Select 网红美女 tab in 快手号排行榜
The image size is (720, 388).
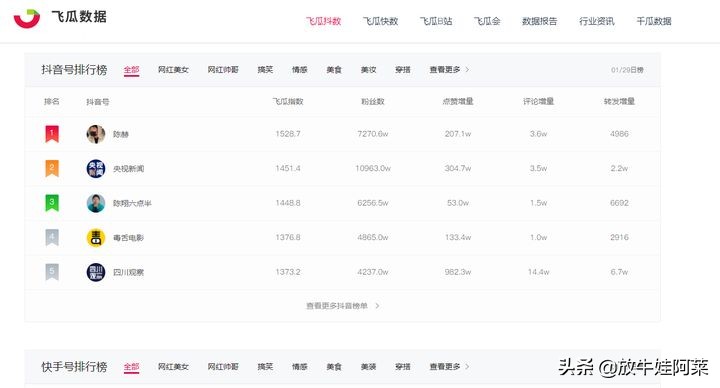click(174, 367)
